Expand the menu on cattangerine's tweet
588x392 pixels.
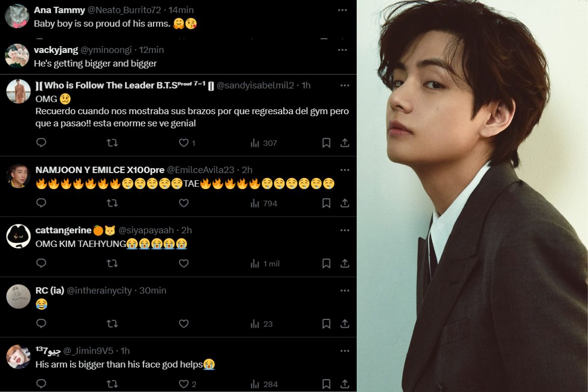(344, 230)
